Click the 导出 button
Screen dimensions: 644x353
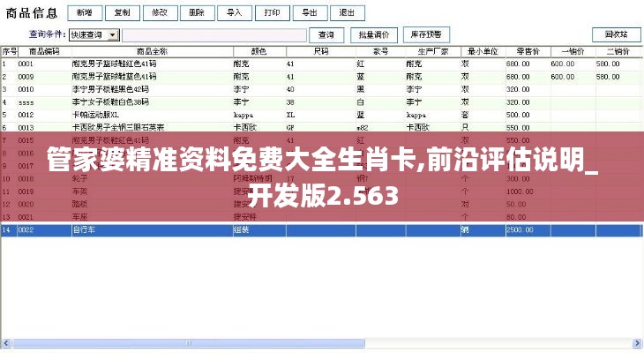pos(310,13)
